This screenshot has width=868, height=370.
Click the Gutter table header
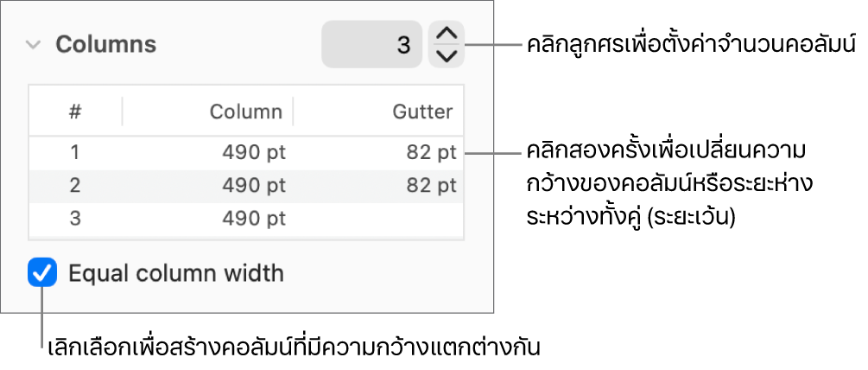(421, 112)
